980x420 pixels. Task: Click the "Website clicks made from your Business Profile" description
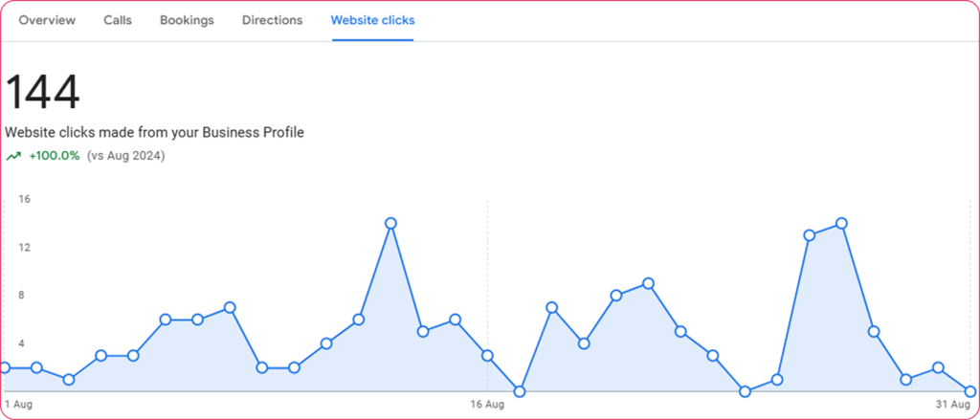click(154, 133)
